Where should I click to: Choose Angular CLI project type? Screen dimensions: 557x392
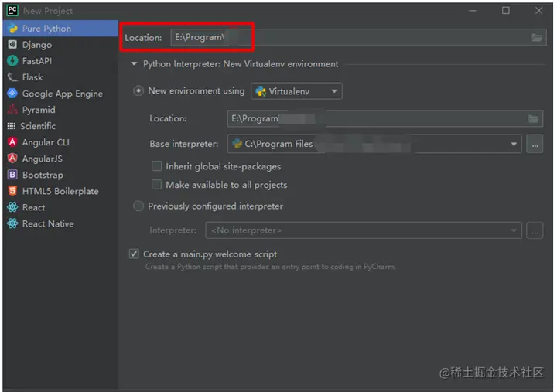click(60, 142)
